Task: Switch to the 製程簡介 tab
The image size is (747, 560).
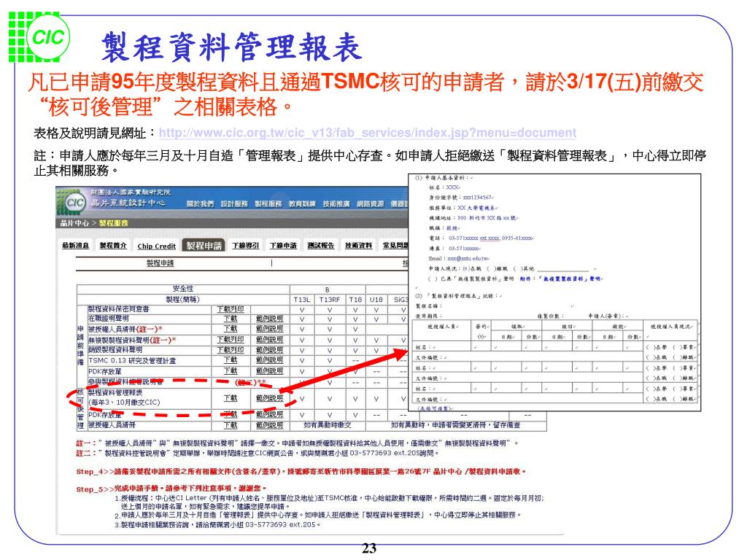Action: (113, 246)
